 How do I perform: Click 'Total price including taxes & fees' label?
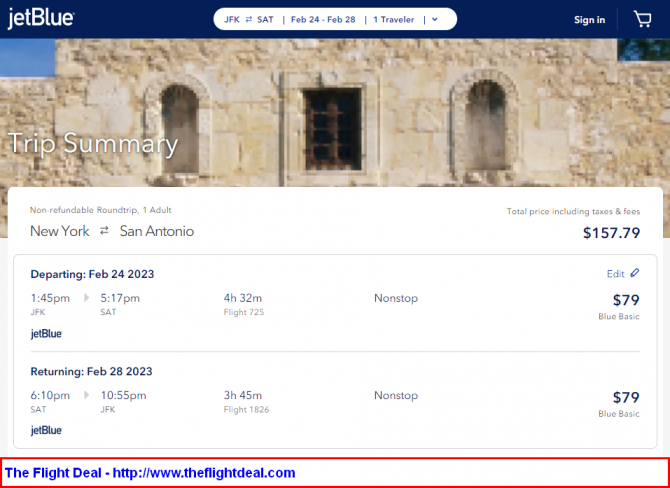(x=573, y=211)
